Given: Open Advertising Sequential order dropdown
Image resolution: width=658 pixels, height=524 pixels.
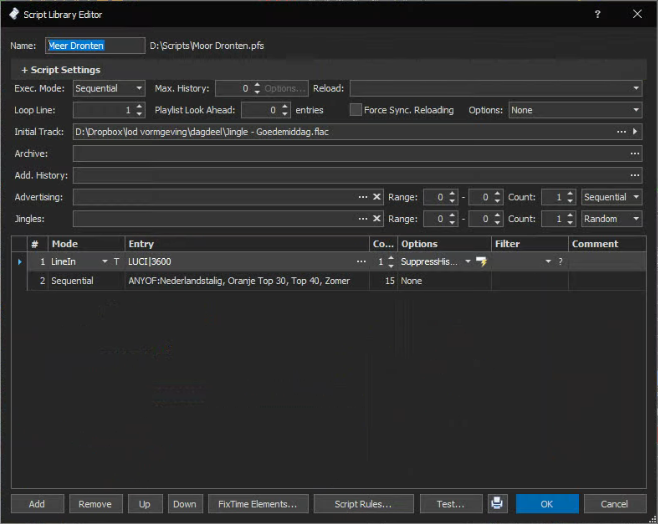Looking at the screenshot, I should [611, 197].
